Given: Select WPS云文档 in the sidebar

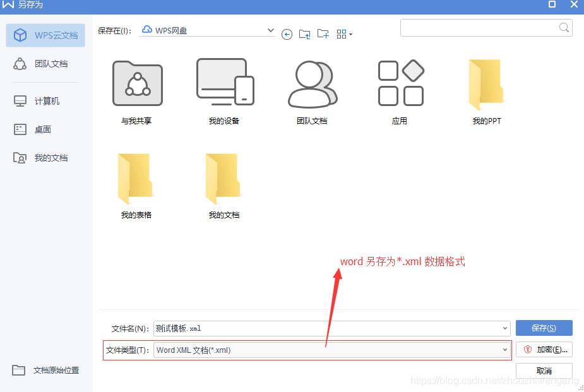Looking at the screenshot, I should 45,35.
